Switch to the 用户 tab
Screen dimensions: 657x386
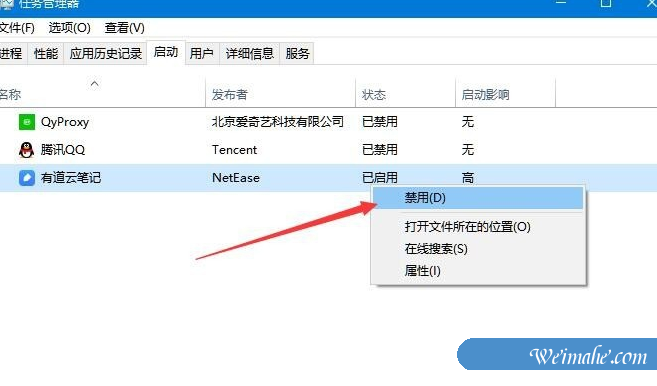tap(202, 54)
